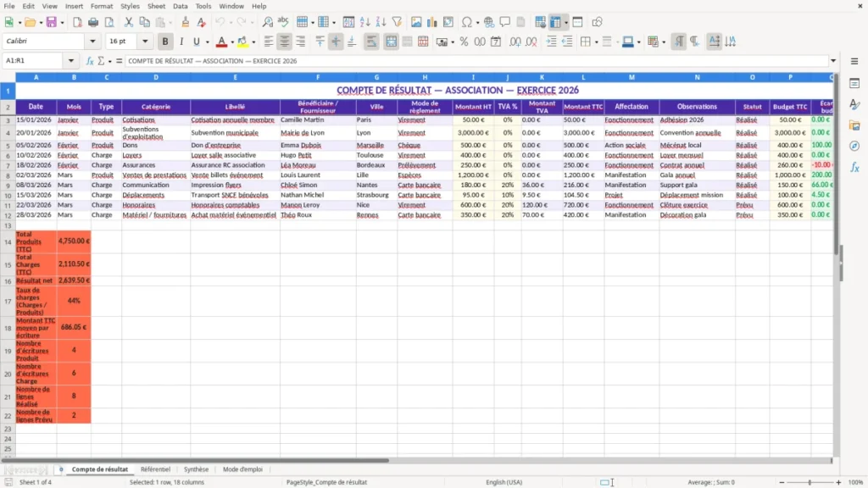The height and width of the screenshot is (488, 868).
Task: Click the AutoFilter funnel icon
Action: [x=397, y=22]
